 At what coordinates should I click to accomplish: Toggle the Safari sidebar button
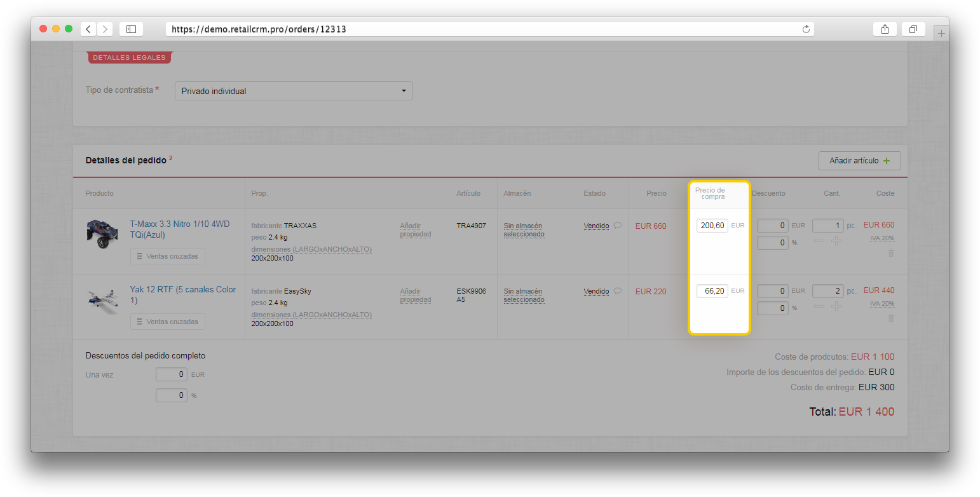(131, 29)
